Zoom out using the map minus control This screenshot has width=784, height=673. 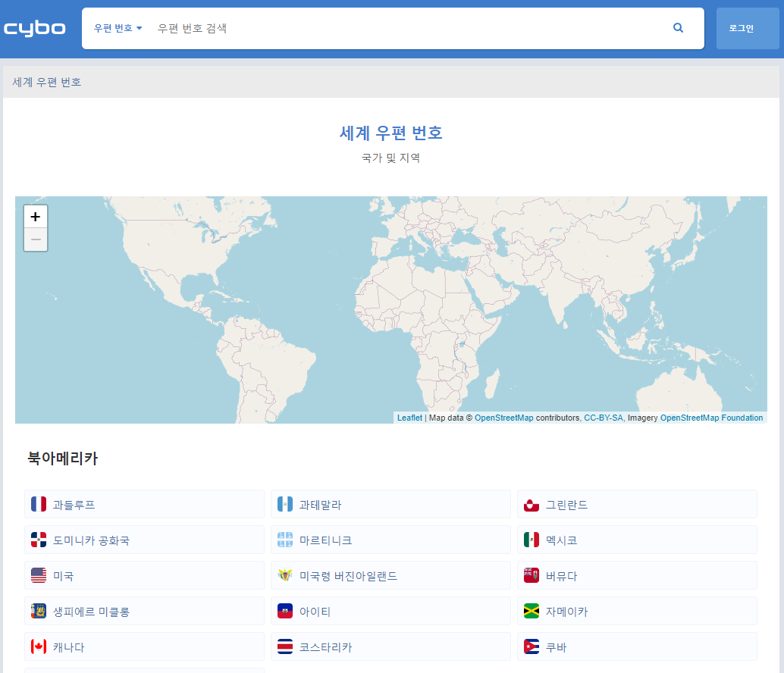coord(35,239)
